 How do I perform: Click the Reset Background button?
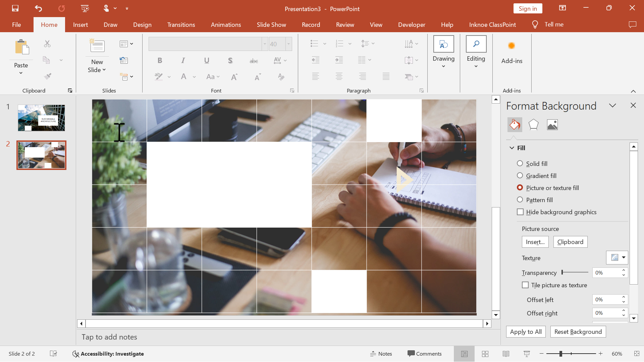pyautogui.click(x=578, y=331)
